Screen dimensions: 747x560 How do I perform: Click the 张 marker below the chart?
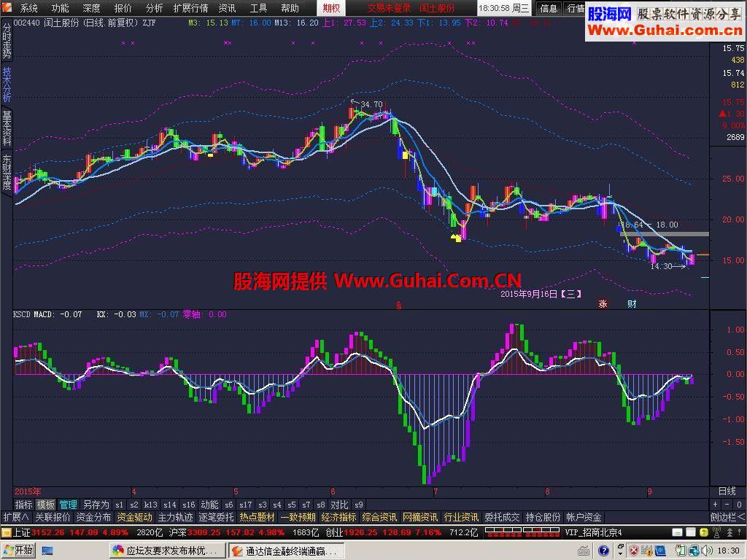[603, 304]
